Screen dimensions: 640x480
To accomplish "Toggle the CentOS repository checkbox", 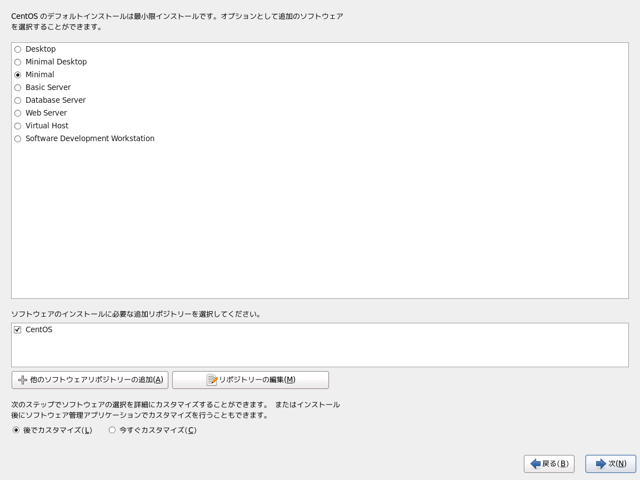I will point(18,330).
